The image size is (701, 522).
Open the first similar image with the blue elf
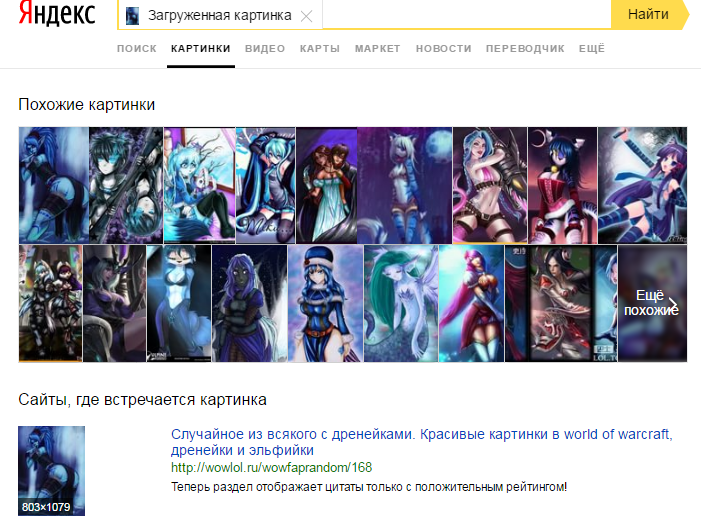point(54,185)
